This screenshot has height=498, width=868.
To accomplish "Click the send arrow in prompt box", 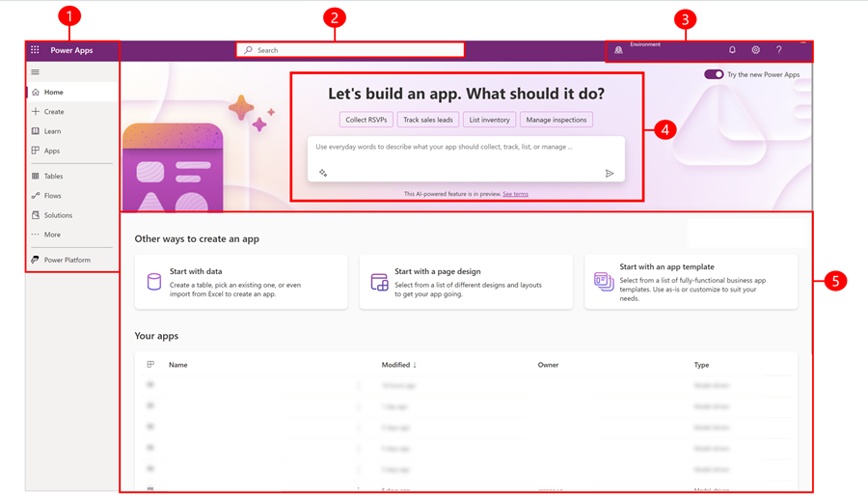I will pyautogui.click(x=610, y=174).
